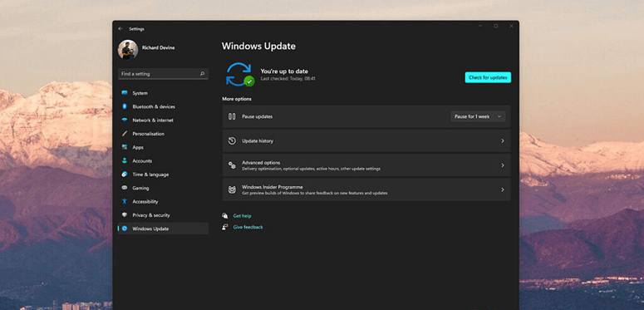Viewport: 644px width, 310px height.
Task: Open Advanced options
Action: [366, 165]
